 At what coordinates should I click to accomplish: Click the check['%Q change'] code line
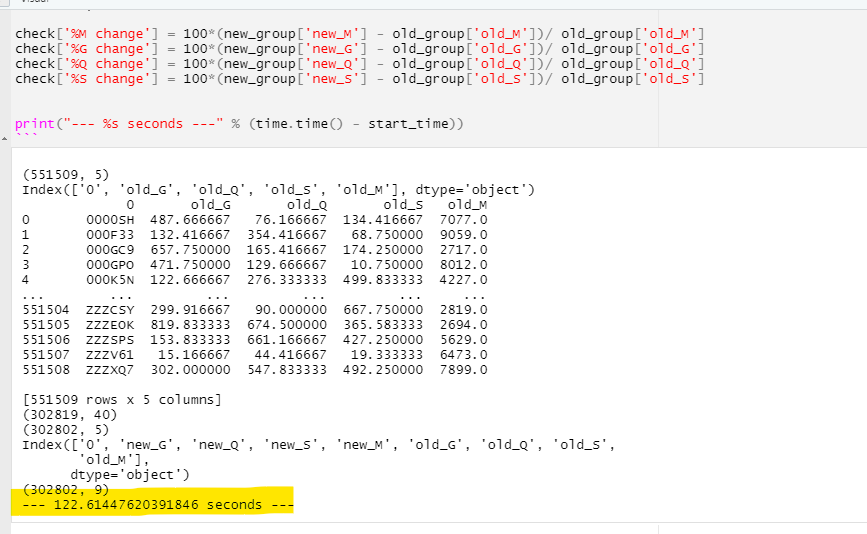(x=359, y=64)
